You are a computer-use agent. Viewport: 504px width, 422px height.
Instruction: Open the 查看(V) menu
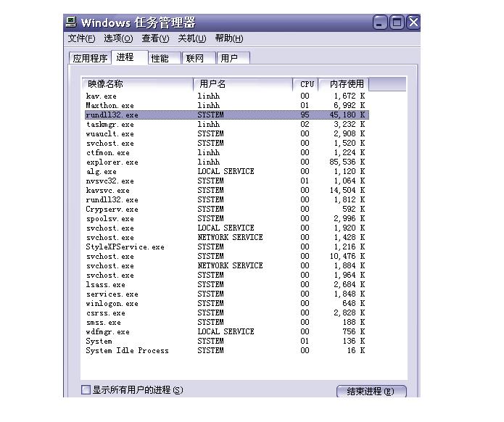(155, 38)
